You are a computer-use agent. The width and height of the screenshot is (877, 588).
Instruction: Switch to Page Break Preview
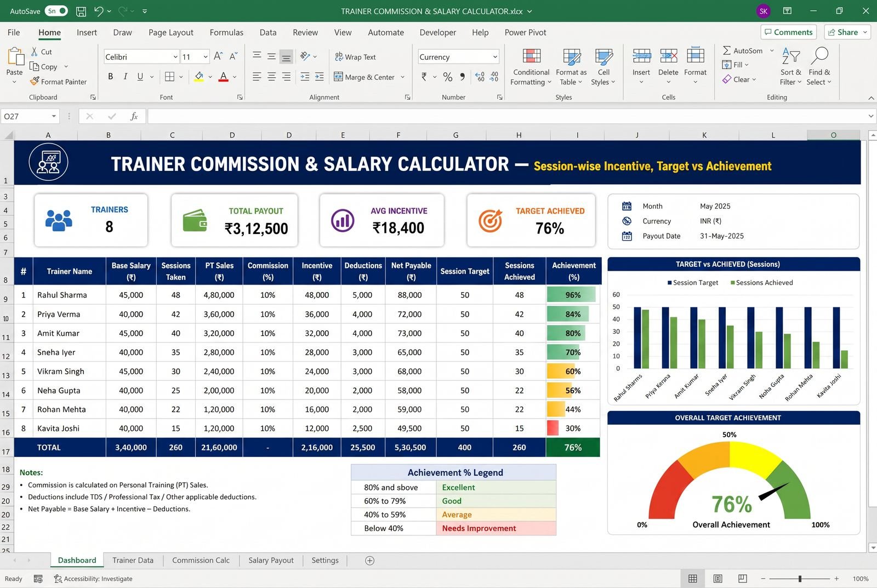[x=743, y=579]
